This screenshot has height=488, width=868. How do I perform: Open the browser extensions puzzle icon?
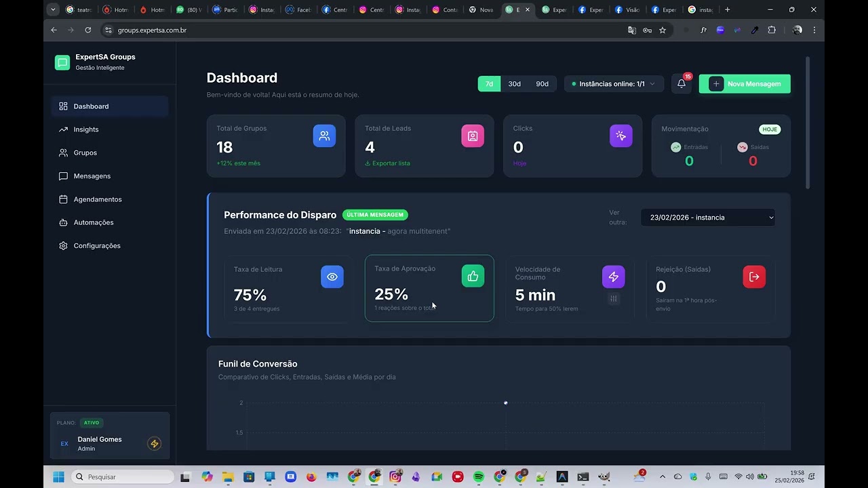tap(772, 30)
